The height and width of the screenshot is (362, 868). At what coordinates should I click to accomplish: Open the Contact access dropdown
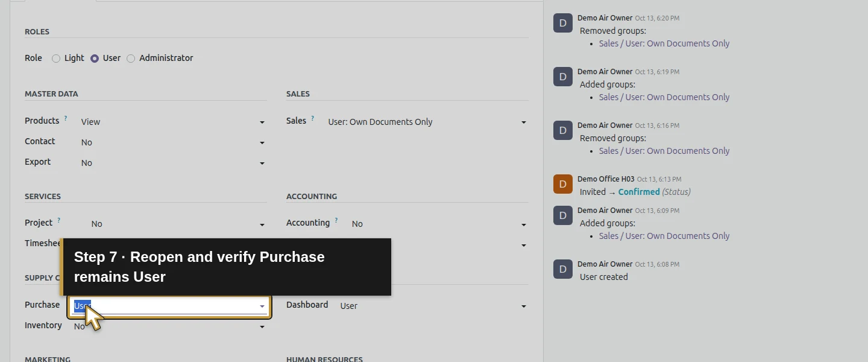click(173, 142)
